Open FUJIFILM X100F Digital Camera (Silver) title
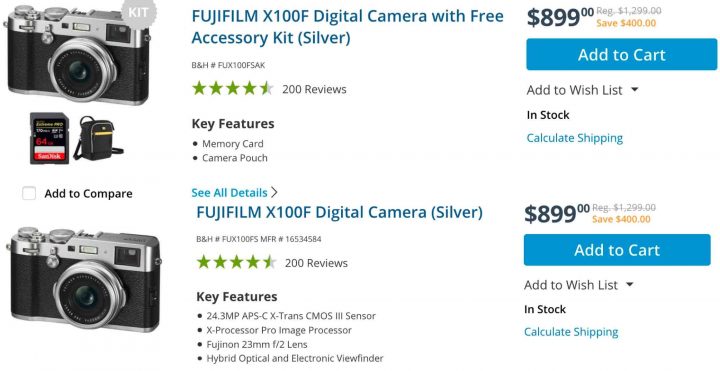Viewport: 720px width, 371px height. tap(339, 212)
